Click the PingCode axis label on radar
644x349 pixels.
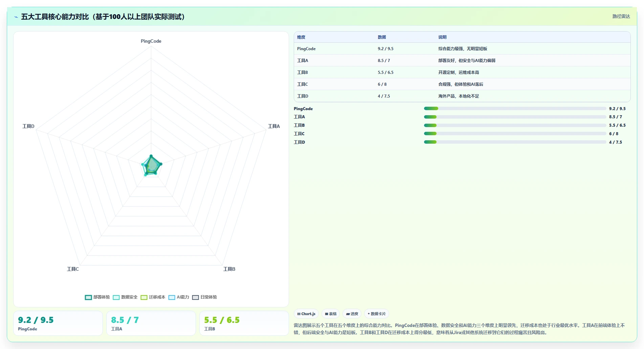[151, 41]
